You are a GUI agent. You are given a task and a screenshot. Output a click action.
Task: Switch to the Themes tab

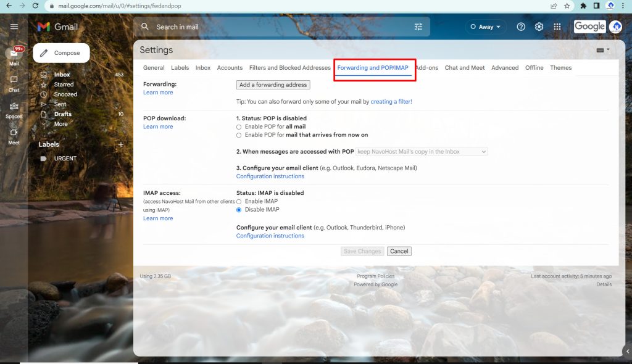pos(560,68)
